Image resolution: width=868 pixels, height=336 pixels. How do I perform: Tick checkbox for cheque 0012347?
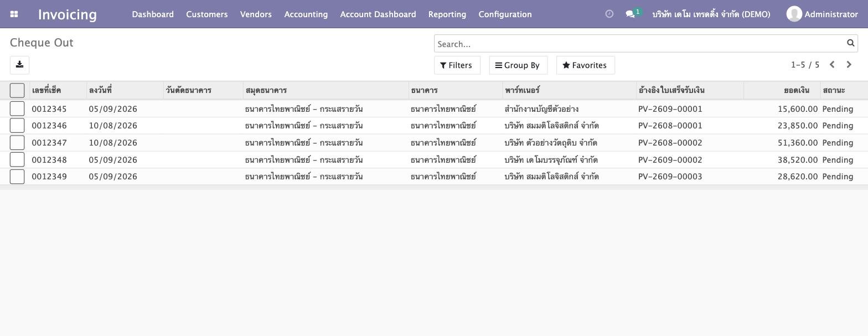click(17, 142)
